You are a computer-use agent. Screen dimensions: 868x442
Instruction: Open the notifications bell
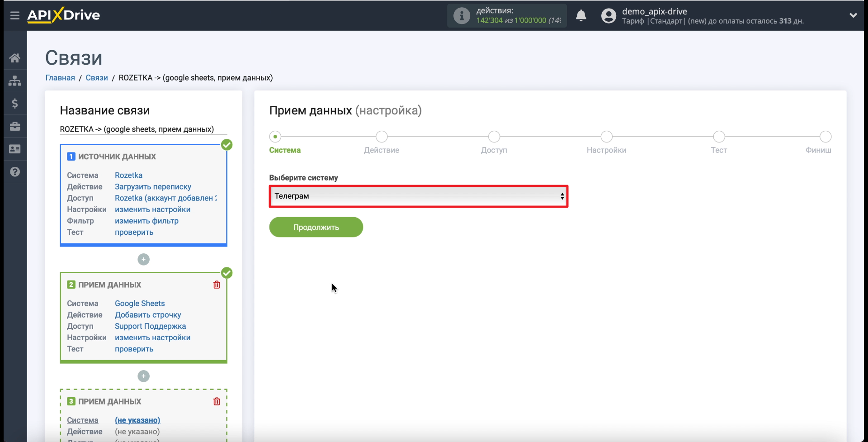click(x=581, y=16)
